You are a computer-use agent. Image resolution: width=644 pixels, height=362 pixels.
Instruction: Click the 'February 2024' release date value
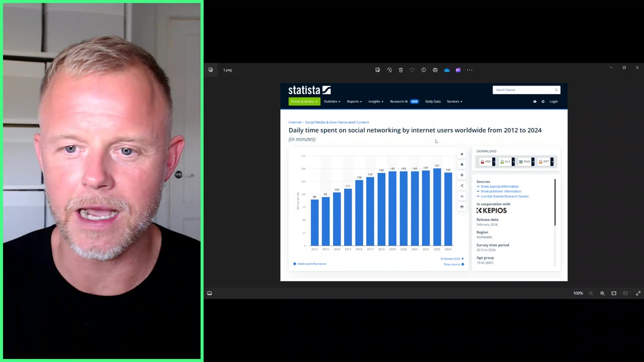pos(487,224)
